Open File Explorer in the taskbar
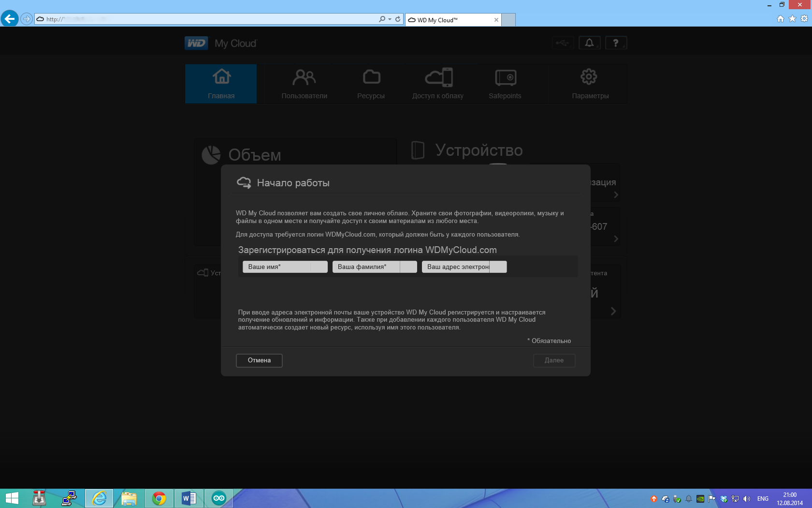The image size is (812, 508). (129, 498)
